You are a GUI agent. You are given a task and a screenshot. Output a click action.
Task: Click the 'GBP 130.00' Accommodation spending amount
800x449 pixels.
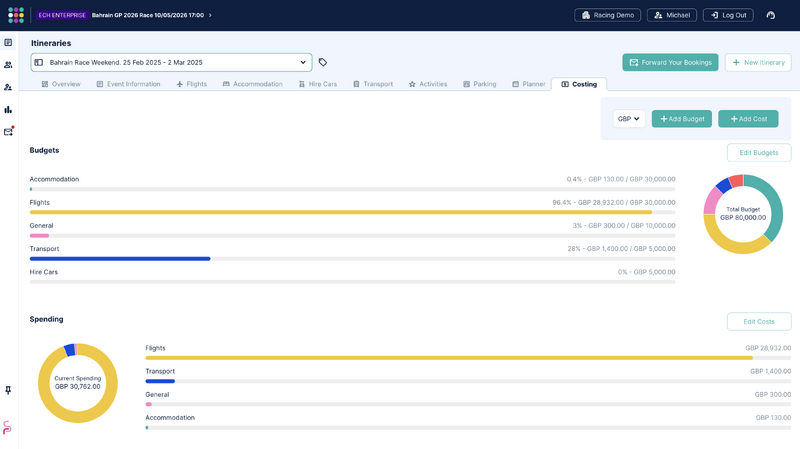pos(773,417)
